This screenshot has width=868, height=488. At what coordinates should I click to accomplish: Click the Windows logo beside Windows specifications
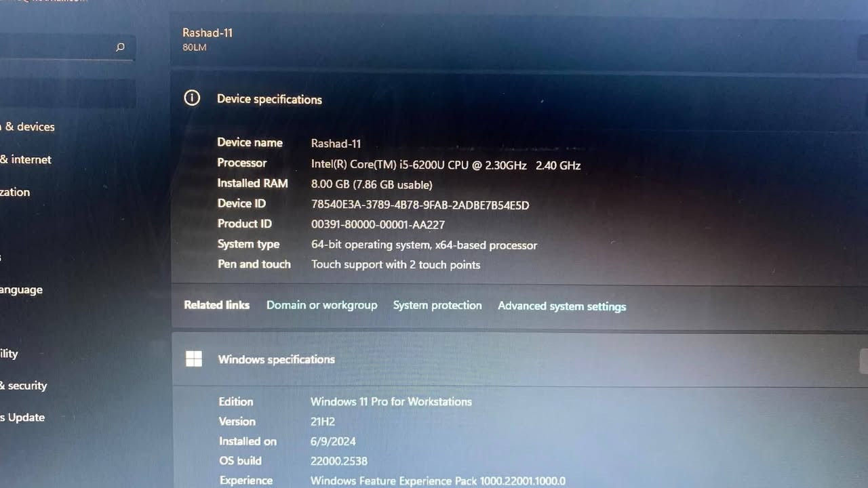click(x=194, y=359)
